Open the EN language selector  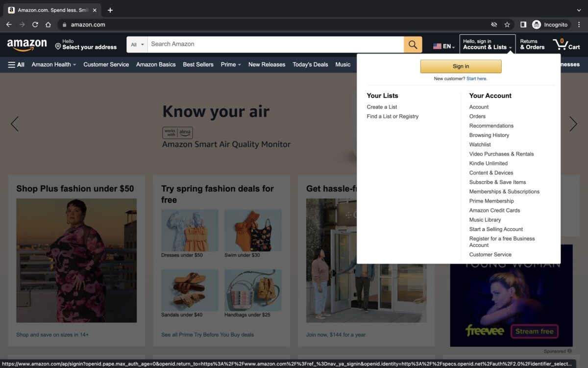click(x=444, y=47)
